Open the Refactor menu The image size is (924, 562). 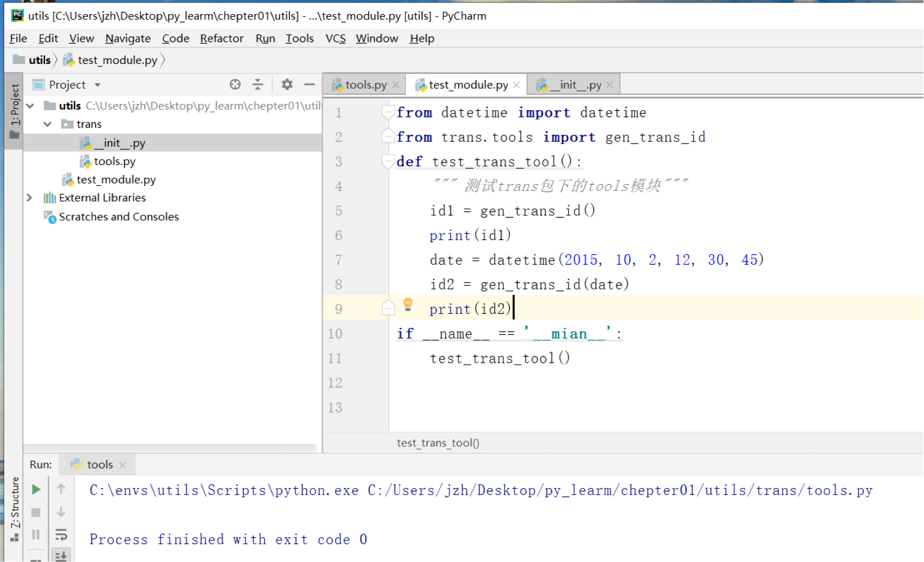tap(222, 38)
